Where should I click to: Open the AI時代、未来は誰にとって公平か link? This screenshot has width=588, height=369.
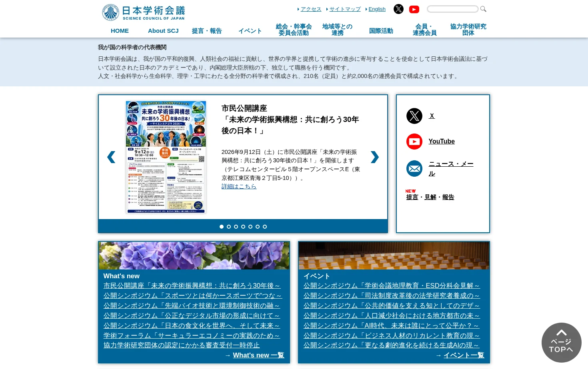pos(391,326)
